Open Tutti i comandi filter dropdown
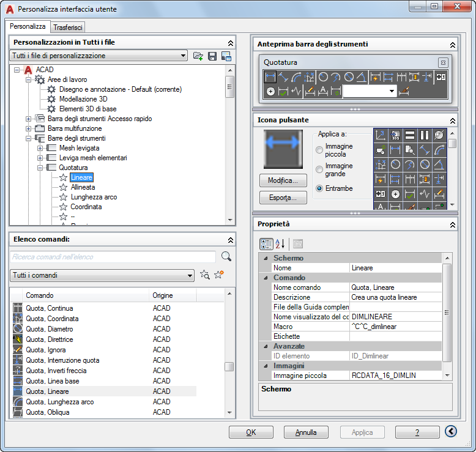 102,275
